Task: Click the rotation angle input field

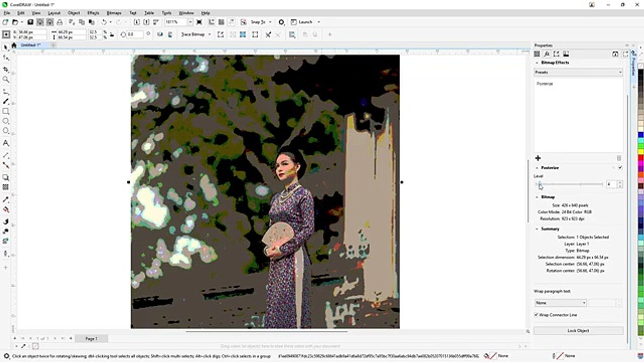Action: (x=136, y=35)
